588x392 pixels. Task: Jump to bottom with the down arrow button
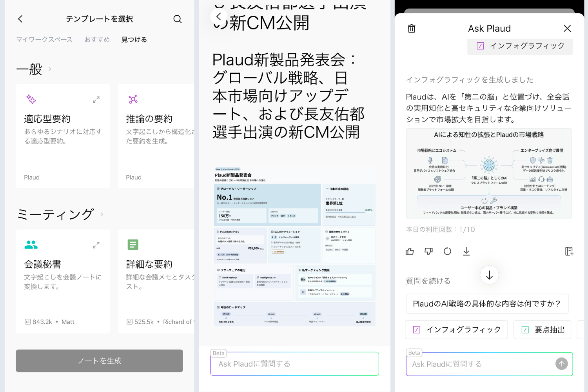pyautogui.click(x=489, y=275)
